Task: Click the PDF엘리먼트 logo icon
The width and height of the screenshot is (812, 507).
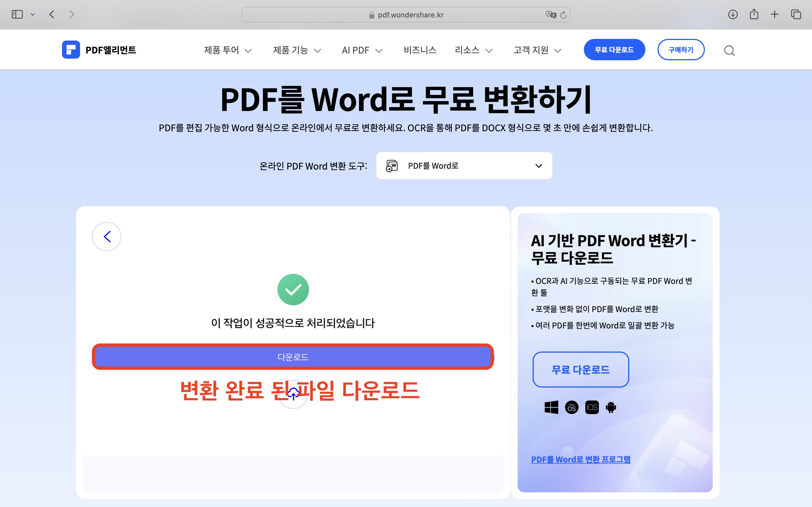Action: tap(71, 49)
